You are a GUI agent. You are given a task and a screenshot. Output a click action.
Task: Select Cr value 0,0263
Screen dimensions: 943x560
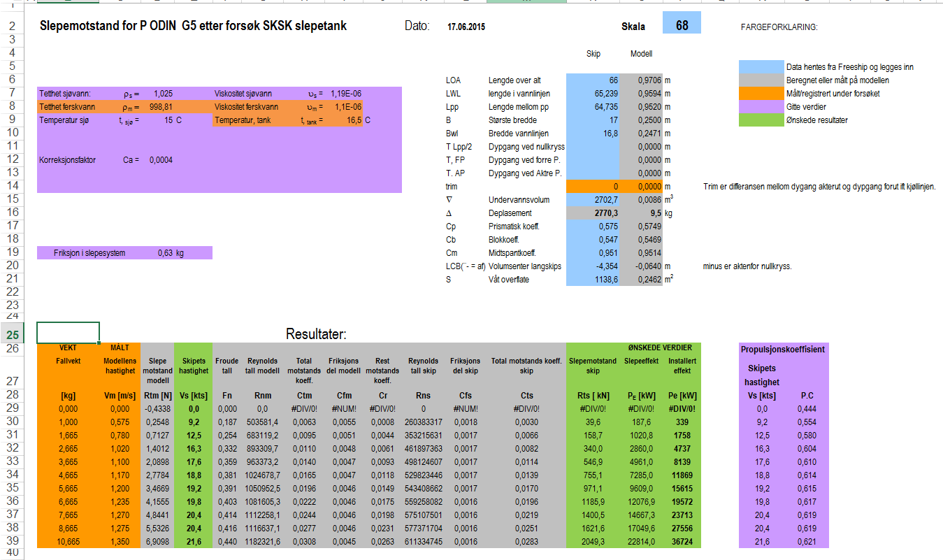tap(382, 541)
